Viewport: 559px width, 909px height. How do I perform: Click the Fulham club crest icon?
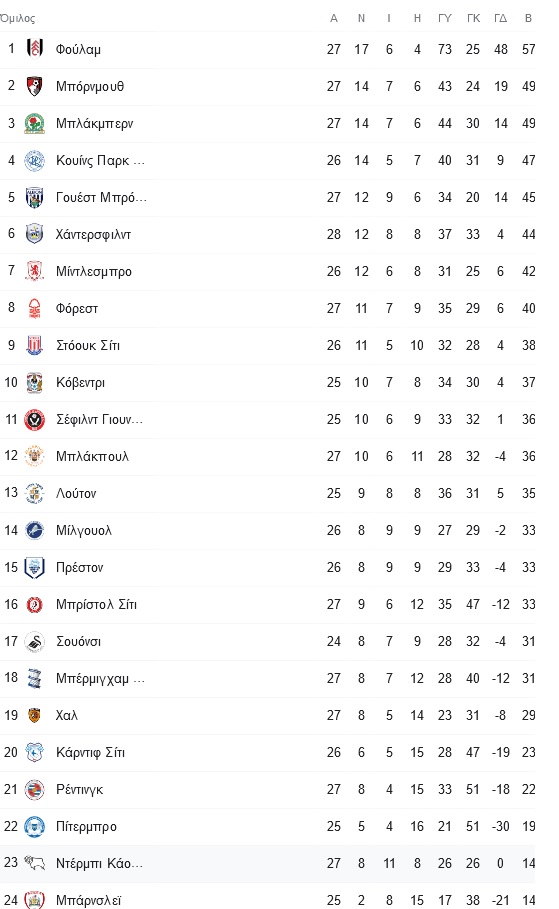(35, 49)
